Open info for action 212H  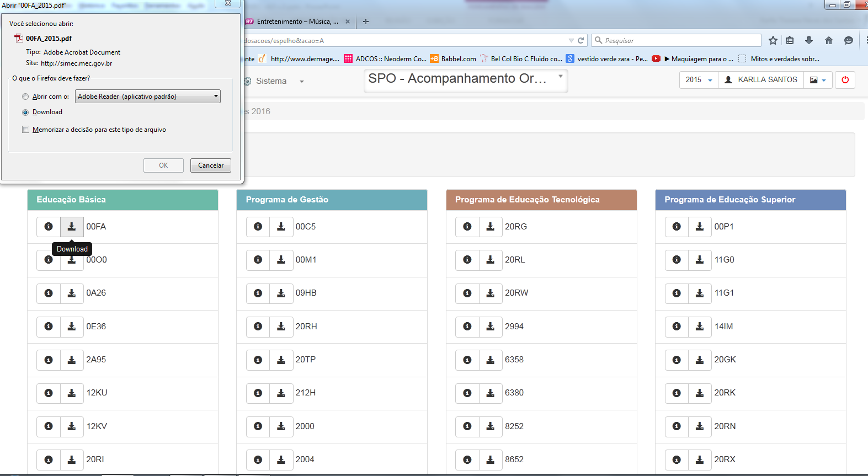[x=258, y=393]
